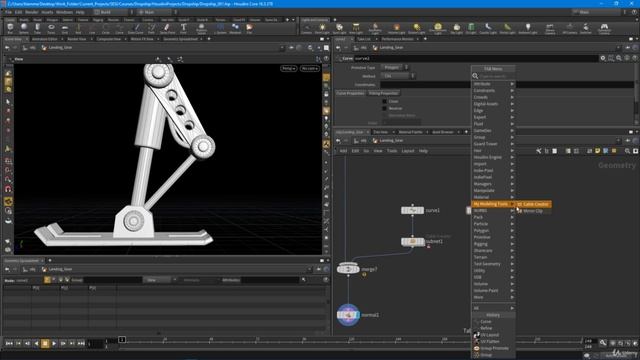The width and height of the screenshot is (640, 360).
Task: Click the Coordinates input field
Action: pyautogui.click(x=506, y=84)
